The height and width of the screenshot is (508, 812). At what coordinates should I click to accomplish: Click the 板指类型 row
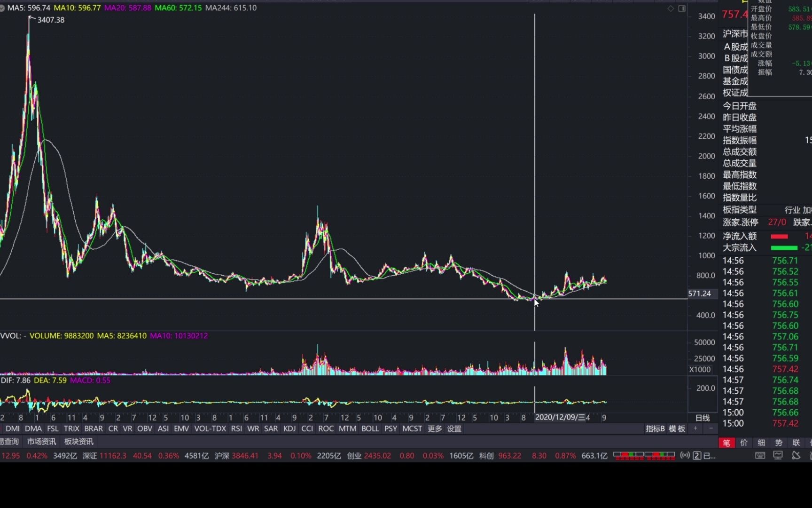click(767, 210)
